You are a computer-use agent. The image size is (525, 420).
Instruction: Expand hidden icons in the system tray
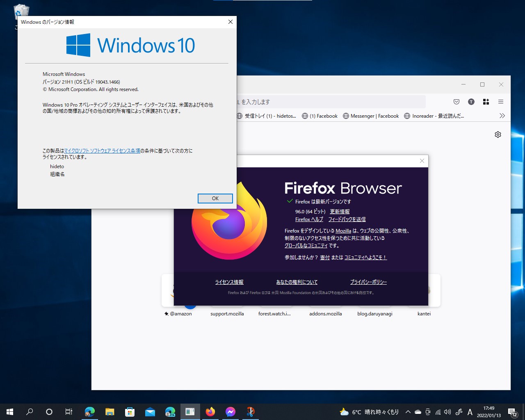pos(408,411)
